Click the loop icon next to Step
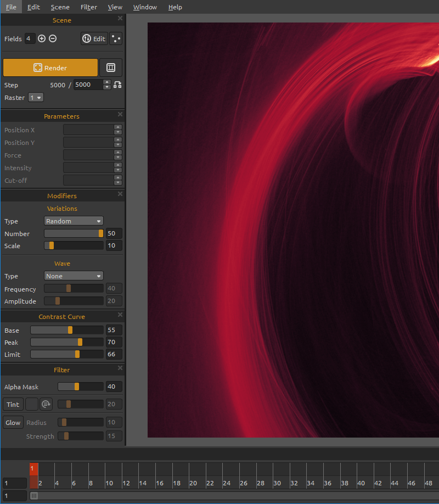439x504 pixels. (117, 85)
